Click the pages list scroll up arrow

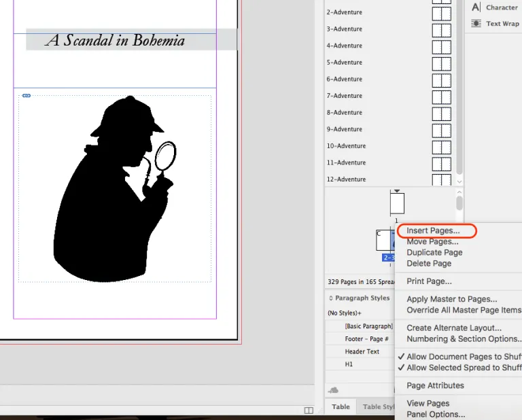coord(459,192)
